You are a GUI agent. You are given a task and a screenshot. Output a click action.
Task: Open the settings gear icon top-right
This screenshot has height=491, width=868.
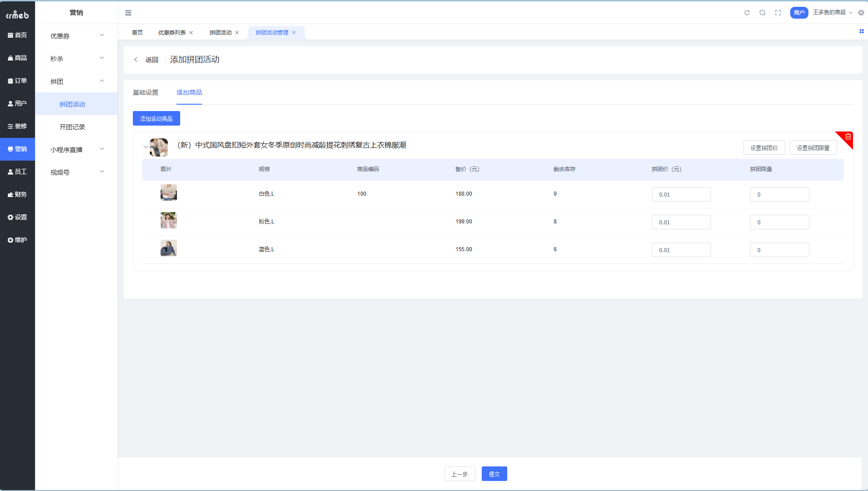coord(861,13)
